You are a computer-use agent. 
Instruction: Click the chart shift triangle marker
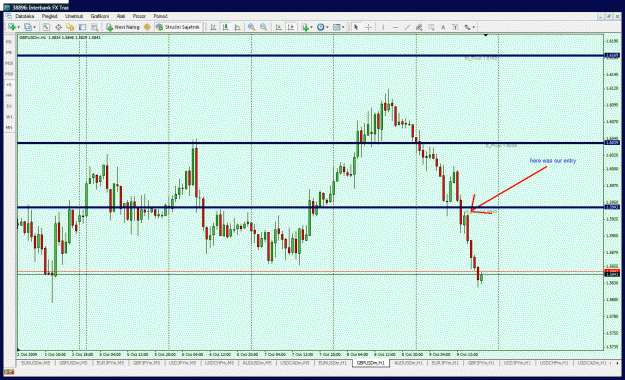tap(486, 35)
